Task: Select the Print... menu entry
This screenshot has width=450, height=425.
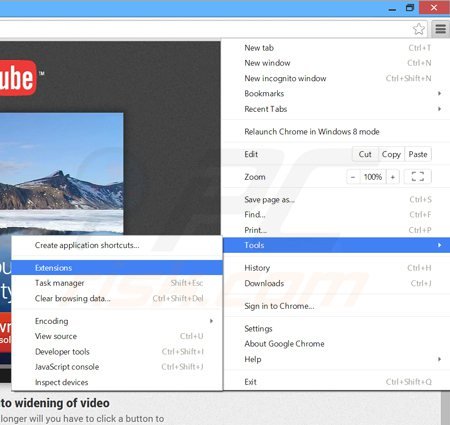Action: pos(337,230)
